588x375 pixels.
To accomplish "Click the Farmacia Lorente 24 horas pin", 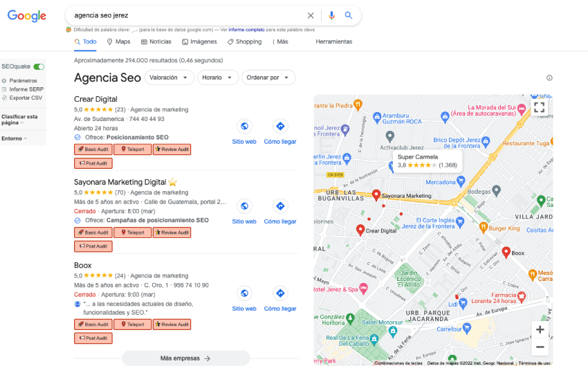I will pyautogui.click(x=522, y=297).
